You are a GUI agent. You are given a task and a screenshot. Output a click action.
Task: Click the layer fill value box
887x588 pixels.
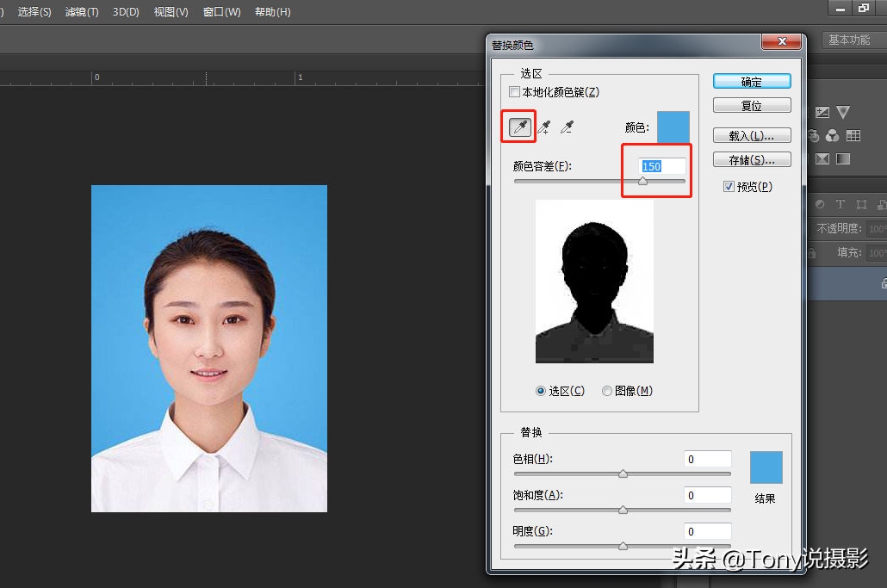(x=877, y=253)
